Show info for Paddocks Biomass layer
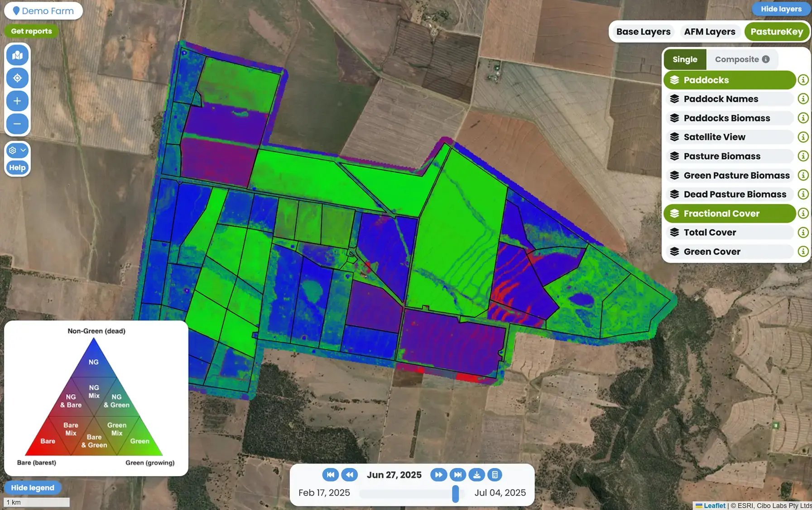812x510 pixels. pos(803,118)
